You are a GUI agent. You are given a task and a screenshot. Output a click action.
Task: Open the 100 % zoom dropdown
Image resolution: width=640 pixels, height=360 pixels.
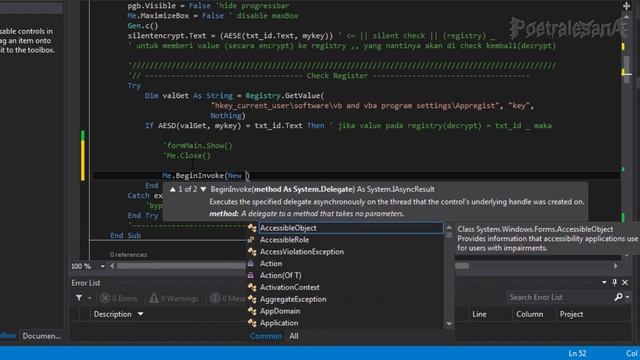pos(102,266)
